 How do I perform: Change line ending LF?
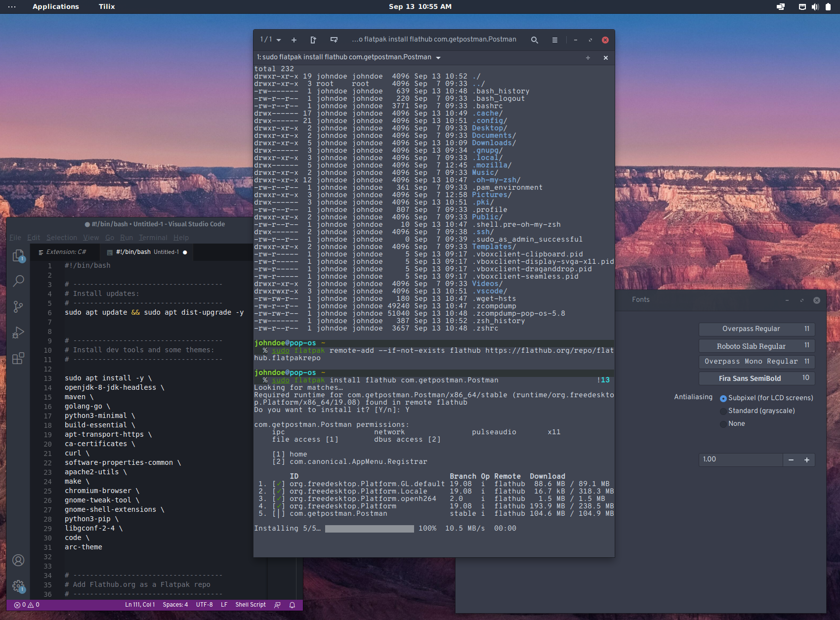coord(224,605)
